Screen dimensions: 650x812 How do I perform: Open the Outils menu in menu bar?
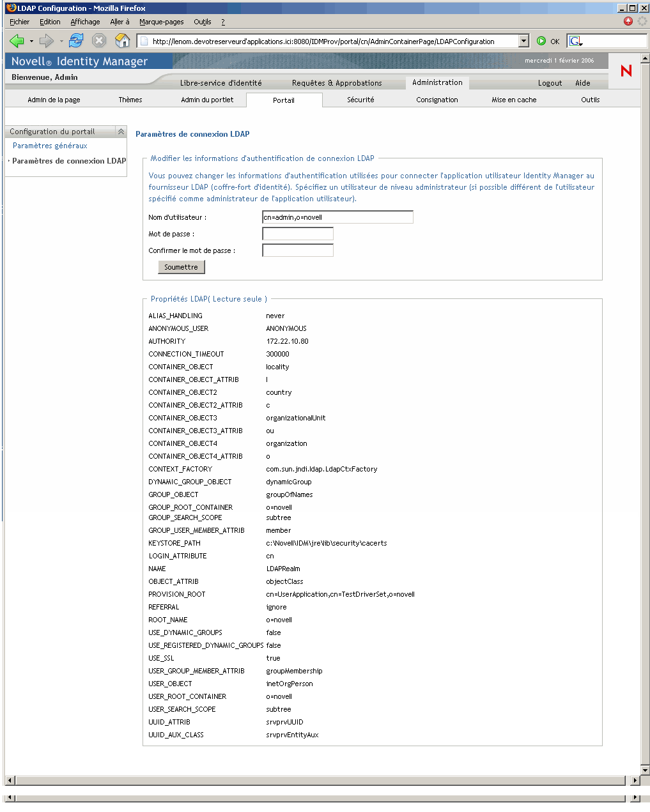[203, 22]
